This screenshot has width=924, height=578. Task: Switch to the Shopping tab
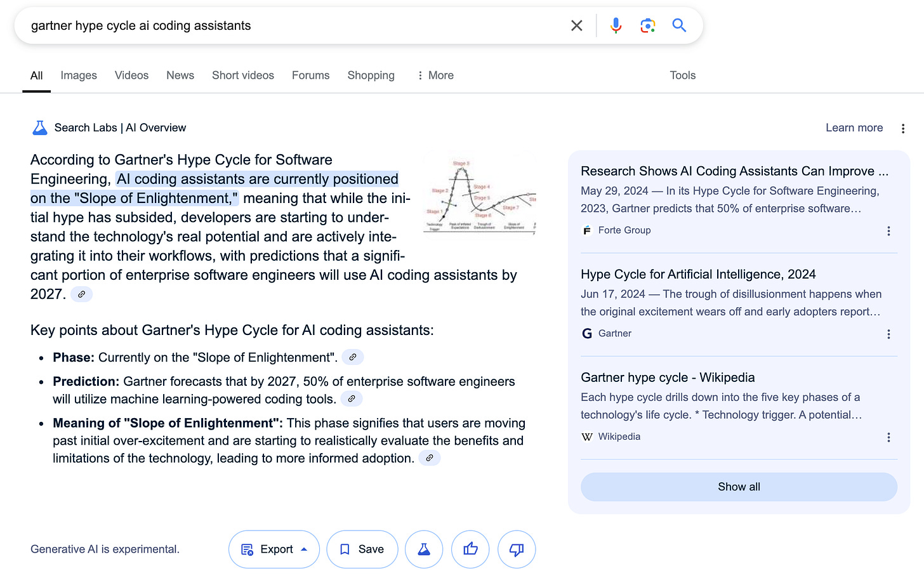click(371, 76)
